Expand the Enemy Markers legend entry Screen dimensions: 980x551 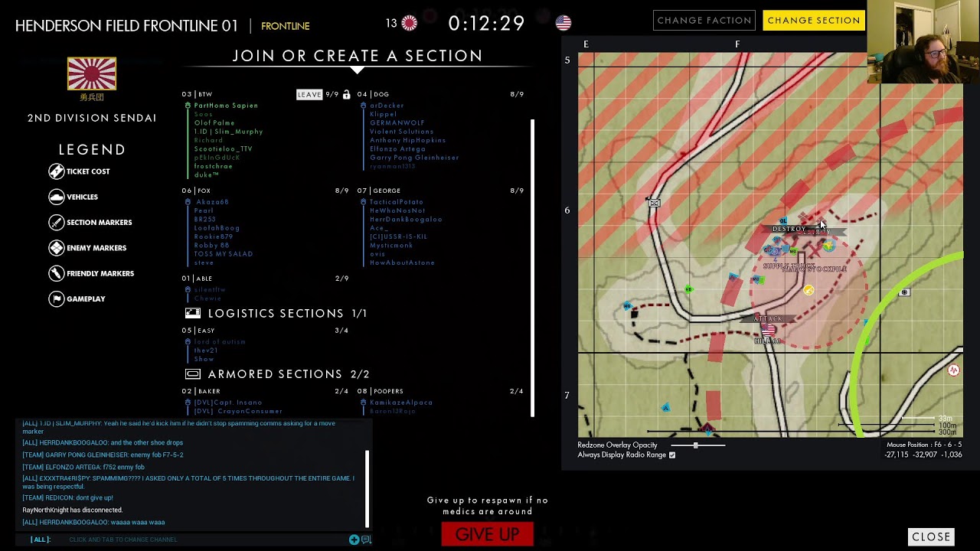(x=87, y=248)
